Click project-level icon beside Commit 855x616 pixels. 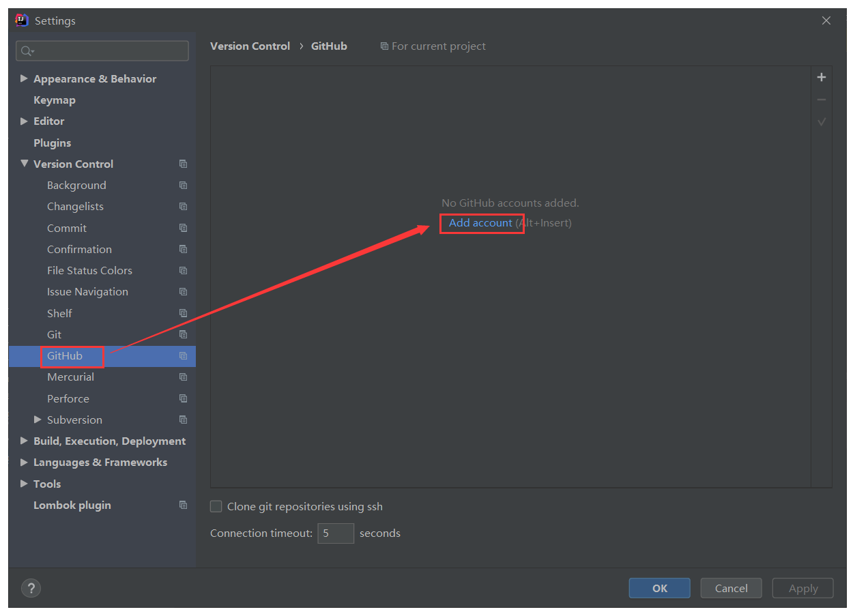tap(183, 228)
